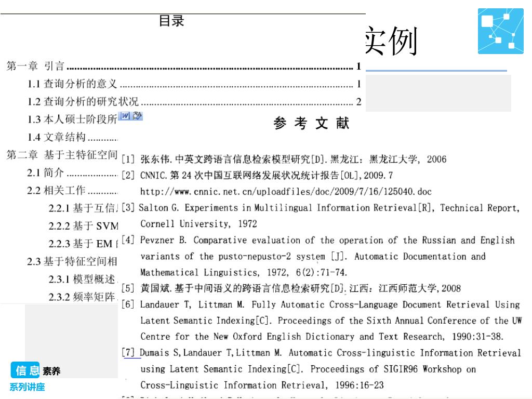532x399 pixels.
Task: Click 'Cornell University, 1972' text
Action: click(199, 224)
